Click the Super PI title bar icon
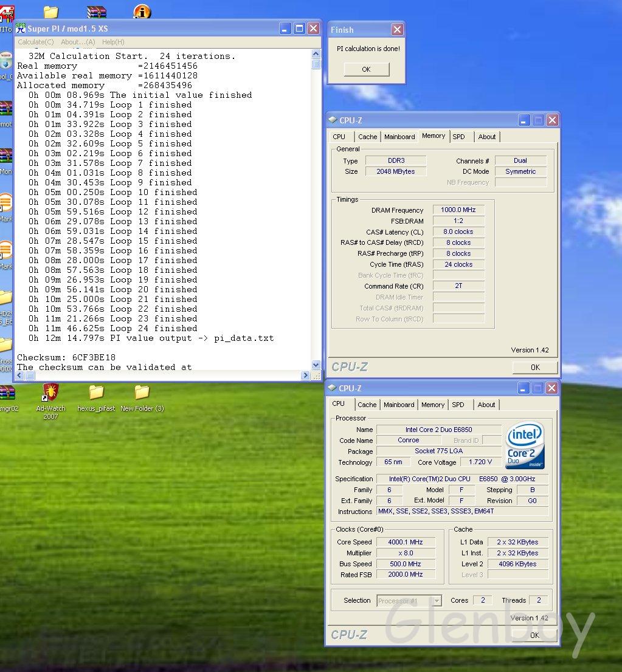 click(x=21, y=29)
